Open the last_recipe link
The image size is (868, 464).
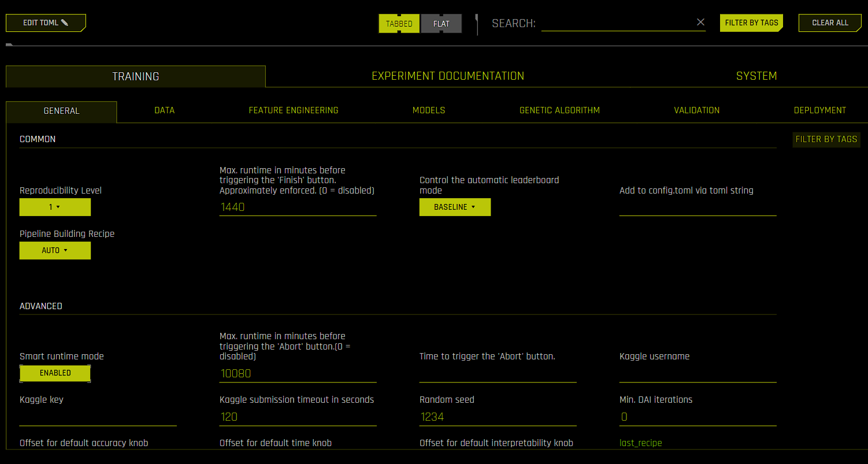[640, 443]
